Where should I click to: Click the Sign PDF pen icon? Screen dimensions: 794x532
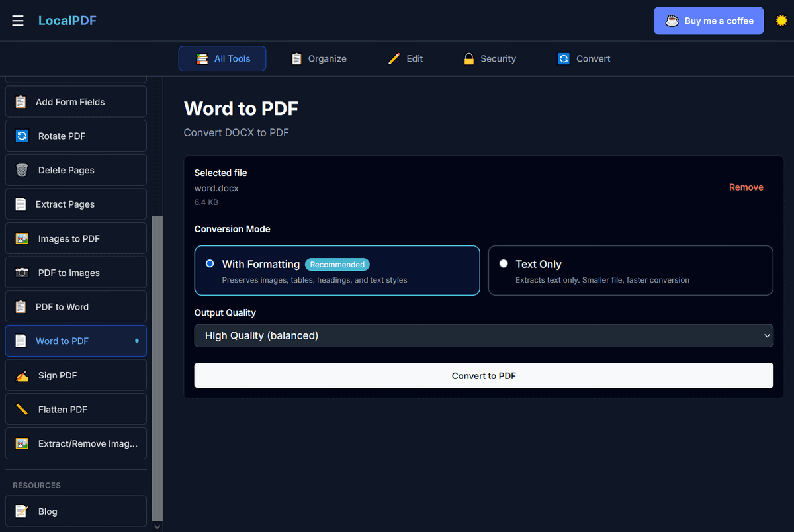pos(22,375)
